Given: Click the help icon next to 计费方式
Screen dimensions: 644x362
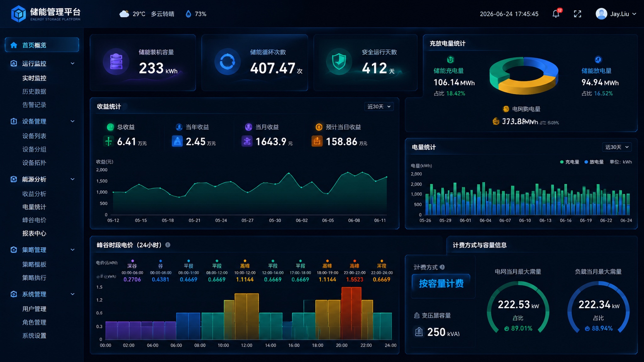Looking at the screenshot, I should coord(442,267).
